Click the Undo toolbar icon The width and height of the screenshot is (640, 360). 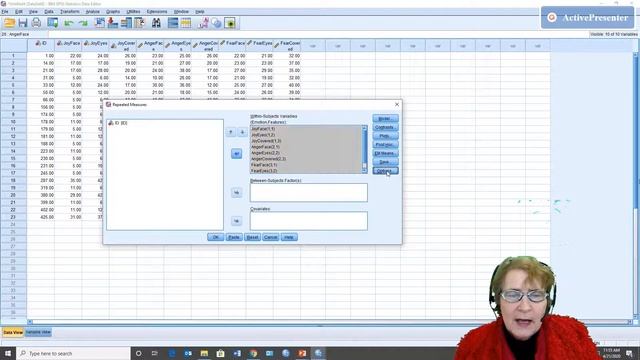[69, 23]
